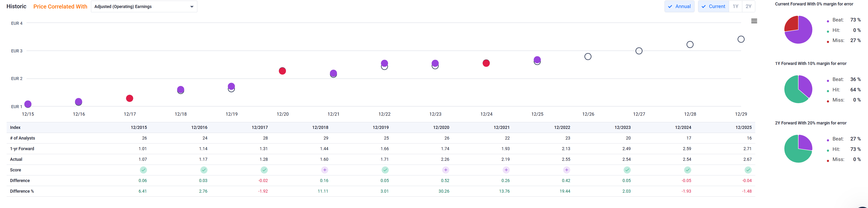The height and width of the screenshot is (208, 868).
Task: Click the 12/2015 Score checkmark icon
Action: [143, 170]
